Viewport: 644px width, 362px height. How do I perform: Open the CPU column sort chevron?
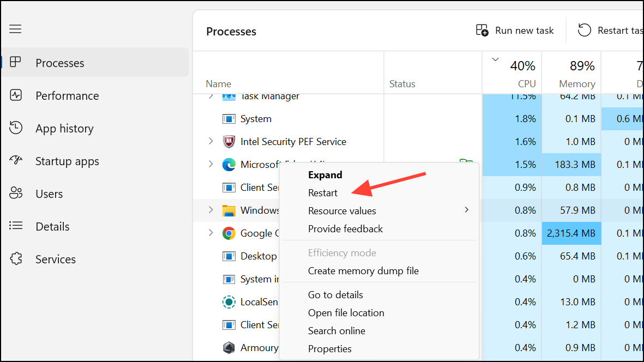click(x=495, y=58)
